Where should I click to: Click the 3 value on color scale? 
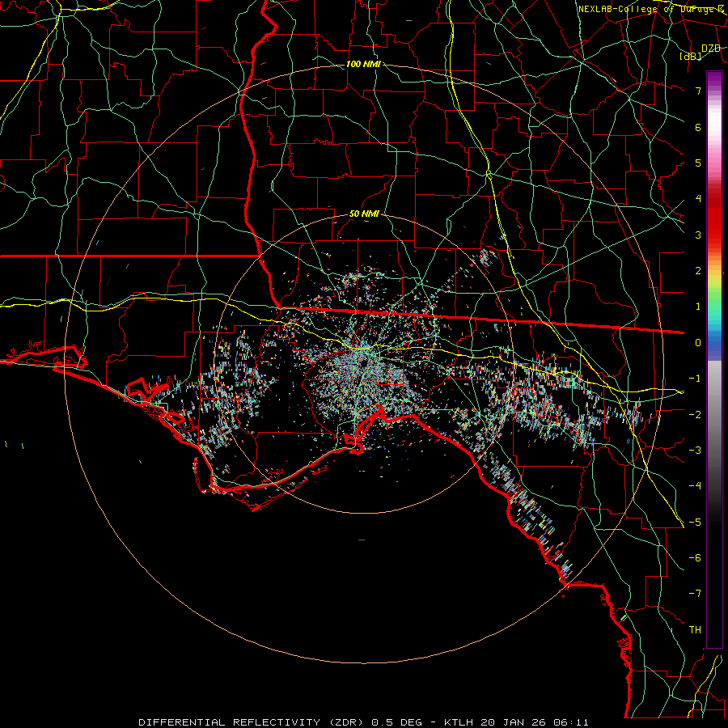(698, 235)
